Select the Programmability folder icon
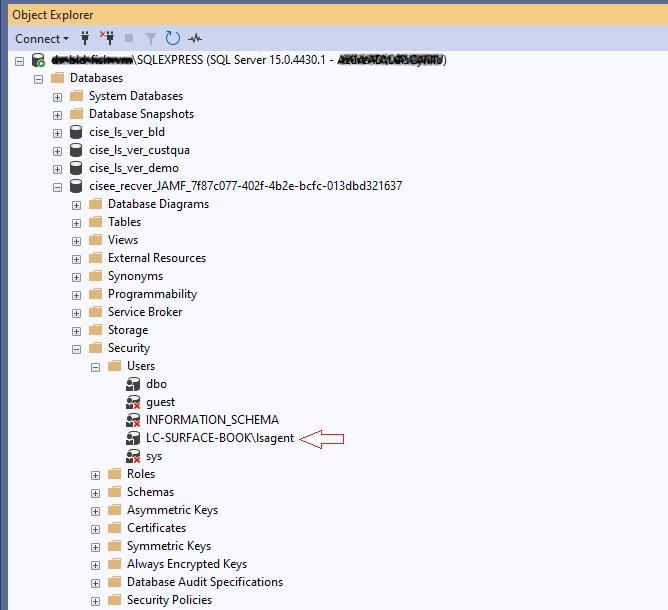 point(95,293)
